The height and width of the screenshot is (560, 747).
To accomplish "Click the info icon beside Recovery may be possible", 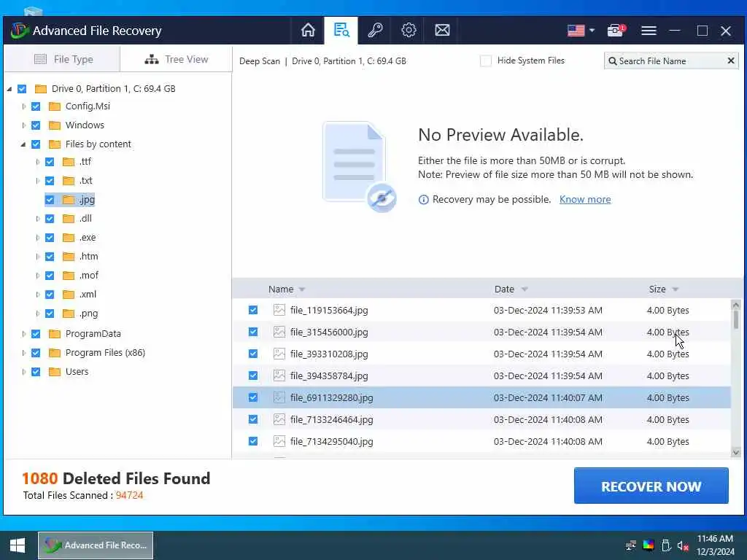I will click(423, 200).
